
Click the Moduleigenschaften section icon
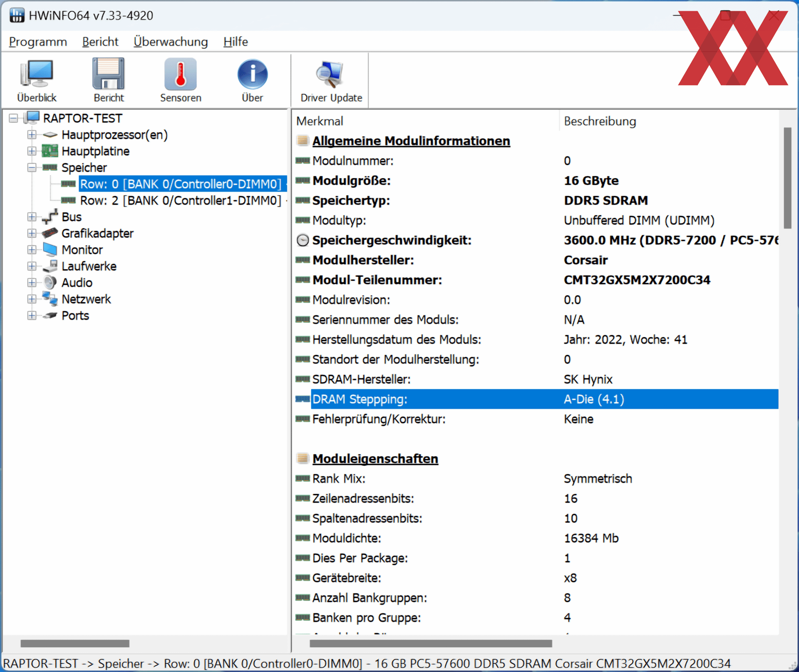point(303,459)
